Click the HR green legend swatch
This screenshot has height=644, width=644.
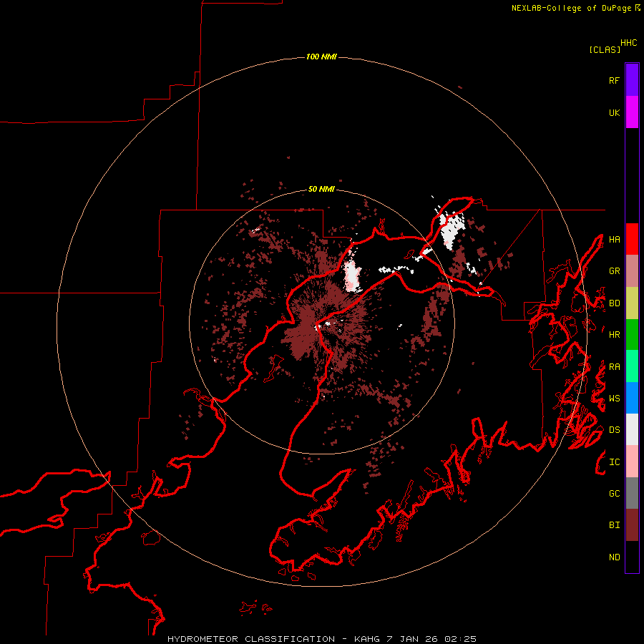point(632,334)
